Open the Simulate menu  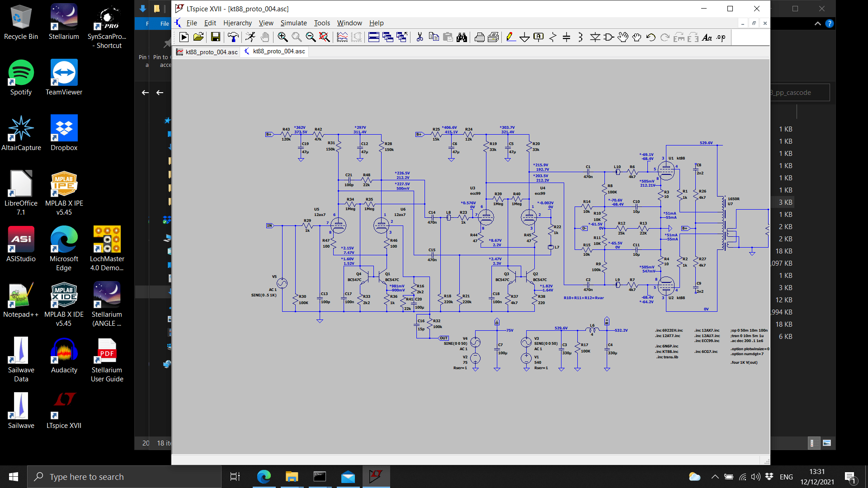293,23
